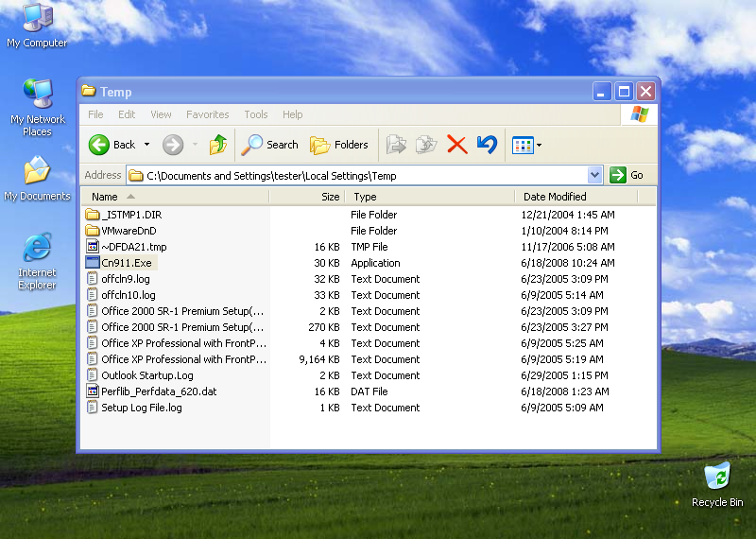Open the Search pane from toolbar

click(269, 145)
